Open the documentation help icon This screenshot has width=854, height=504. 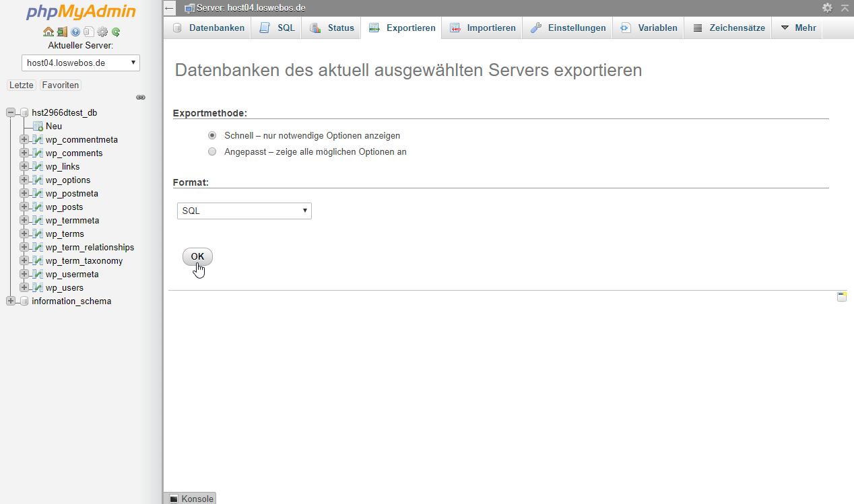[75, 32]
